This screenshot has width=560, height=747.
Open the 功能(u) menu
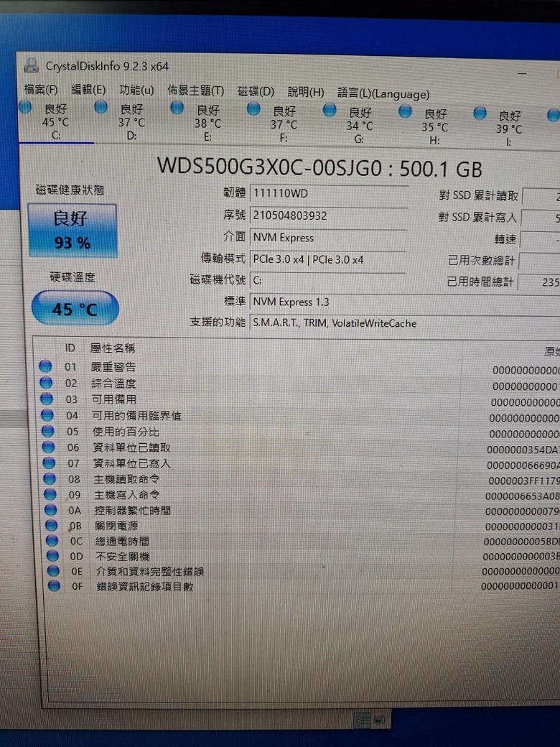coord(136,90)
